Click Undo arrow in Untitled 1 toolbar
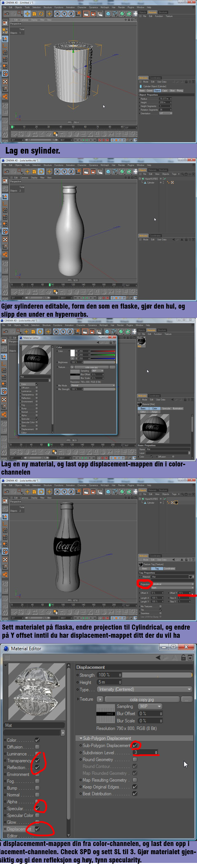The height and width of the screenshot is (868, 197). click(6, 14)
